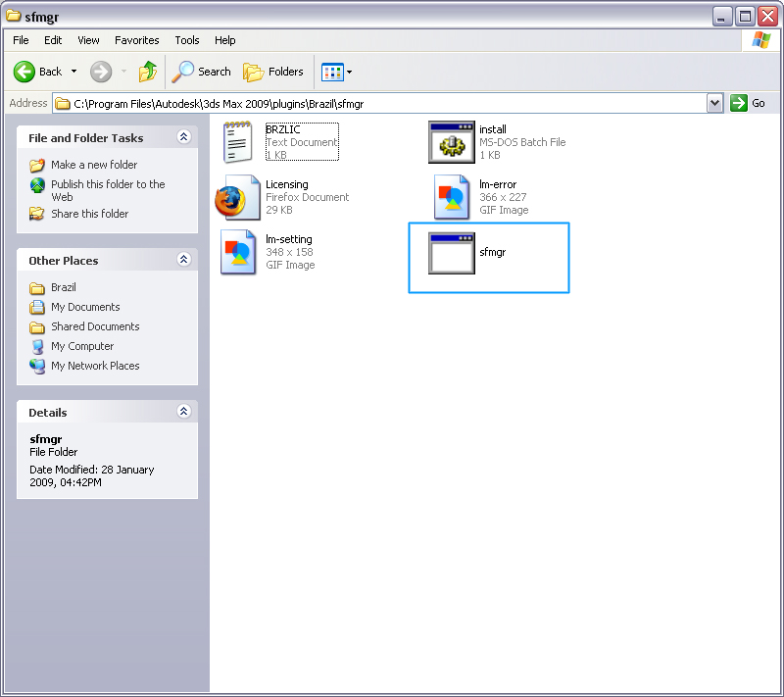Viewport: 784px width, 697px height.
Task: Open the Tools menu
Action: (187, 40)
